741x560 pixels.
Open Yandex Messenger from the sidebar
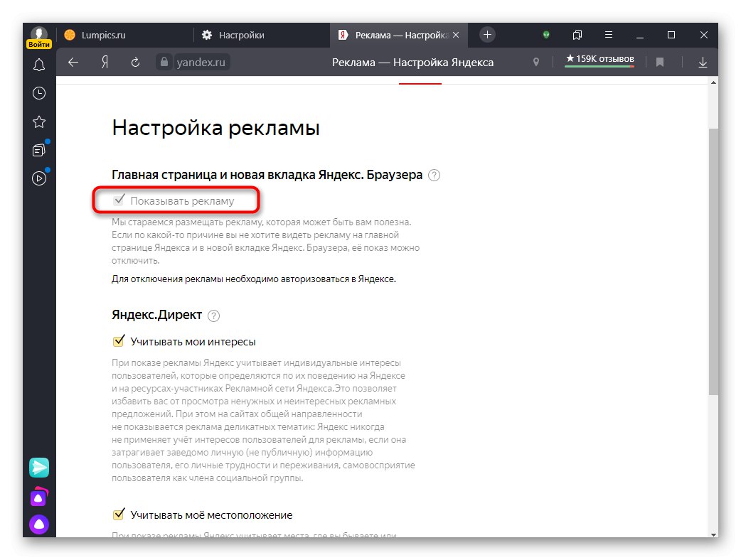(x=38, y=467)
